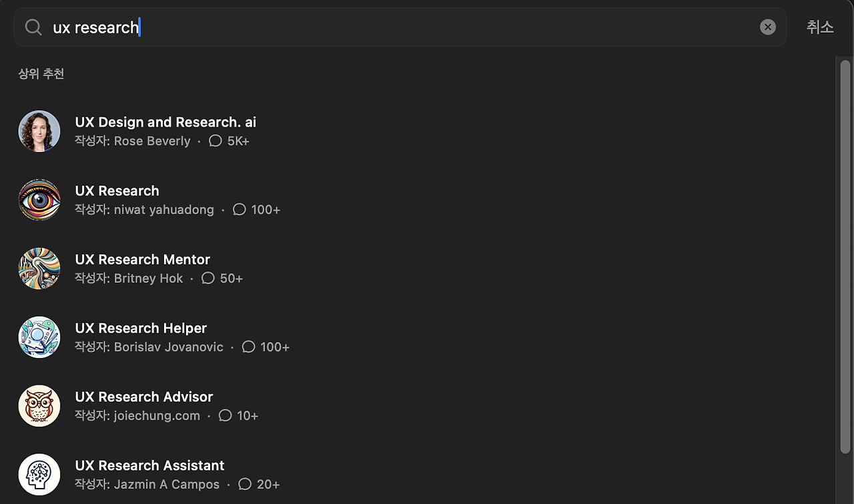This screenshot has width=854, height=504.
Task: Click the 취소 cancel button
Action: (x=820, y=27)
